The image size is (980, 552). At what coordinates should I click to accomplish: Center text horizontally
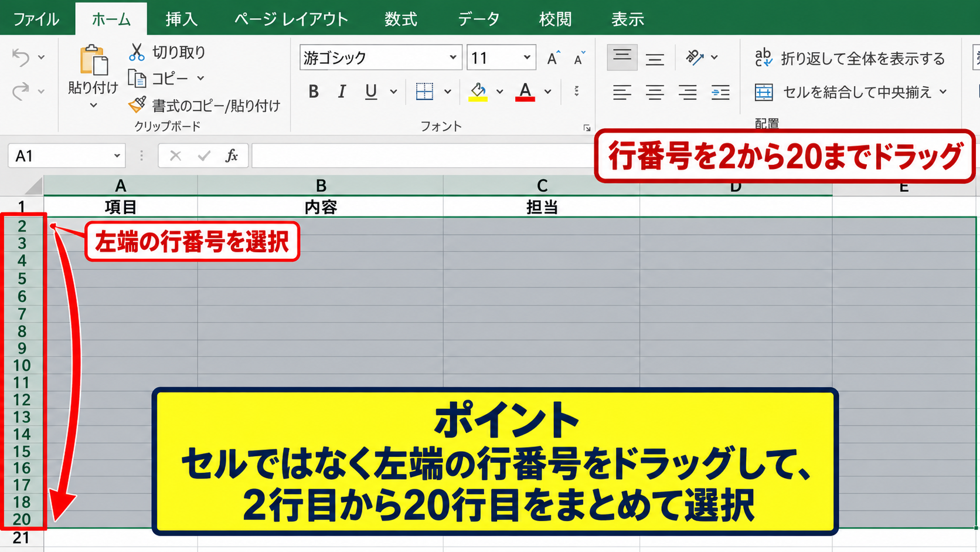tap(655, 92)
